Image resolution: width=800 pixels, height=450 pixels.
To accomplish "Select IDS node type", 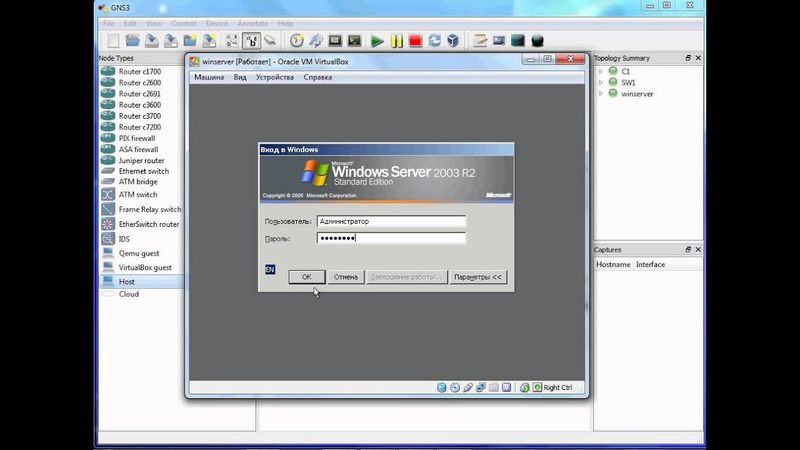I will (124, 239).
